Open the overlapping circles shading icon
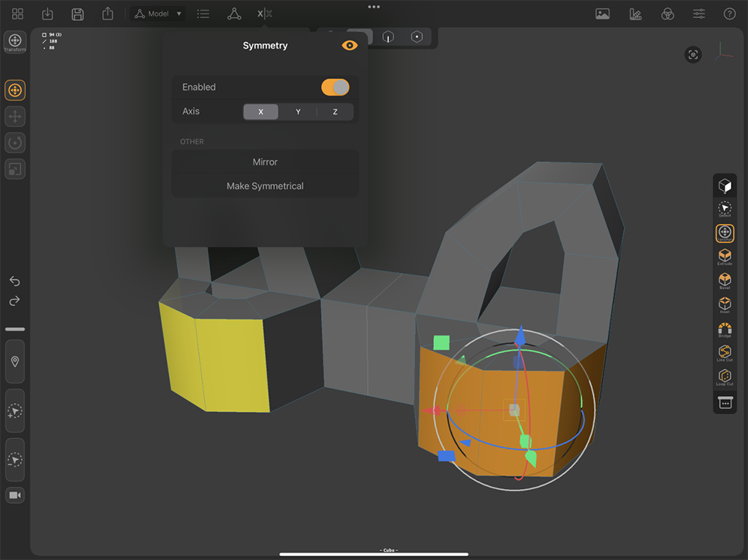Screen dimensions: 748x560 coord(668,14)
